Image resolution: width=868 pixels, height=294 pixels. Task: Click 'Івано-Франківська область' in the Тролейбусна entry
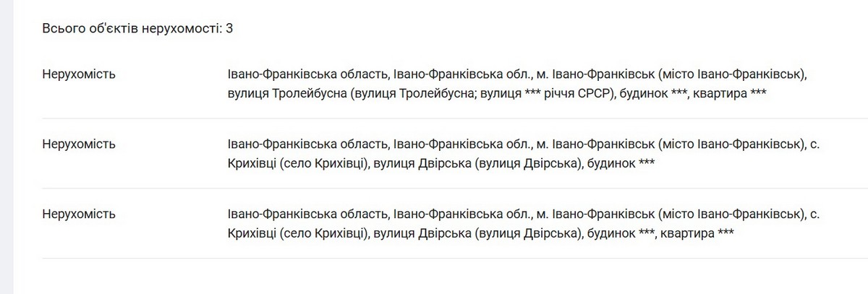pyautogui.click(x=306, y=74)
